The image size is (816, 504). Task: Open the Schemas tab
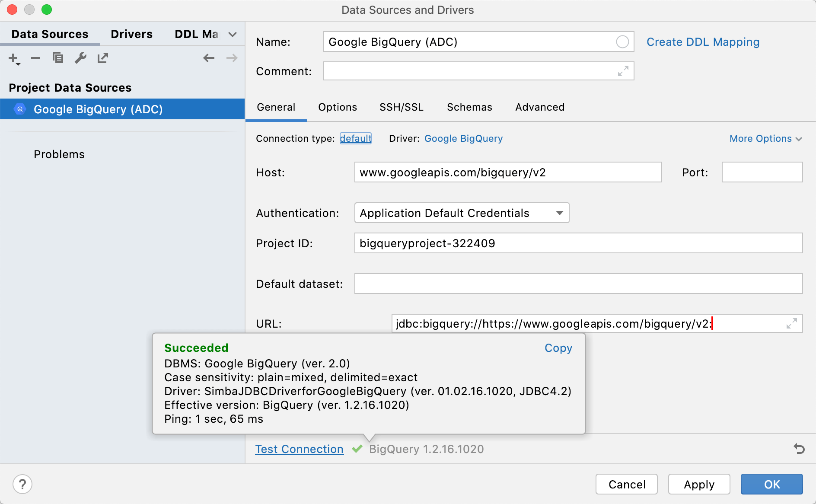469,107
